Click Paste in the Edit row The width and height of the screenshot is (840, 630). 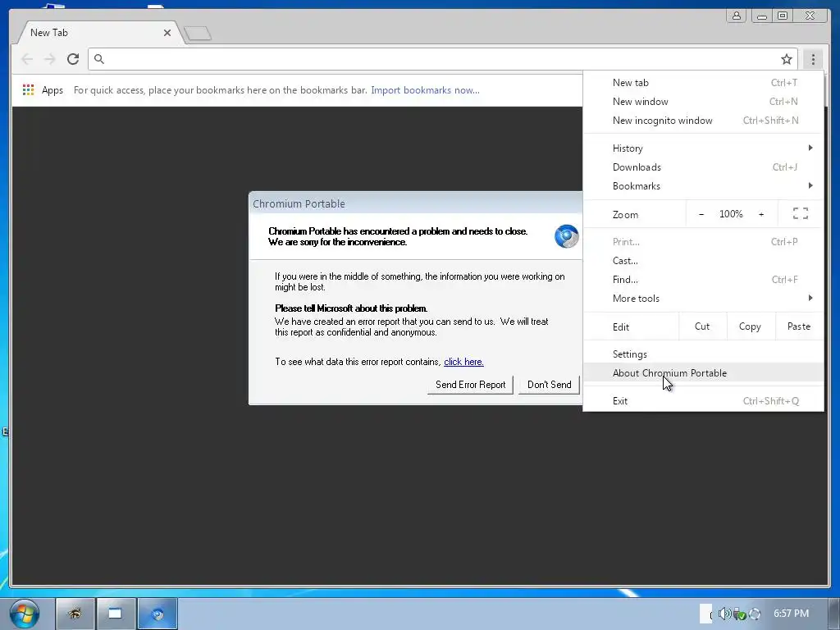coord(799,326)
